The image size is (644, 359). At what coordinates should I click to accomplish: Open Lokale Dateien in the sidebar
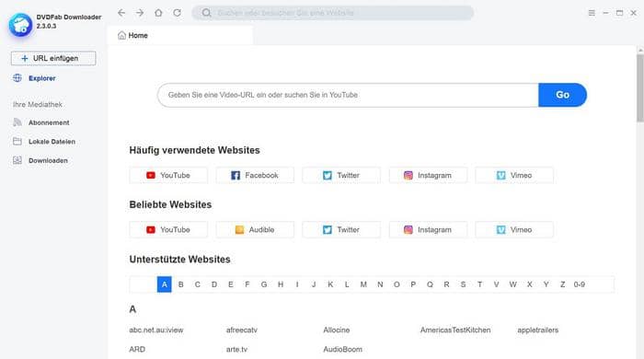pos(52,142)
